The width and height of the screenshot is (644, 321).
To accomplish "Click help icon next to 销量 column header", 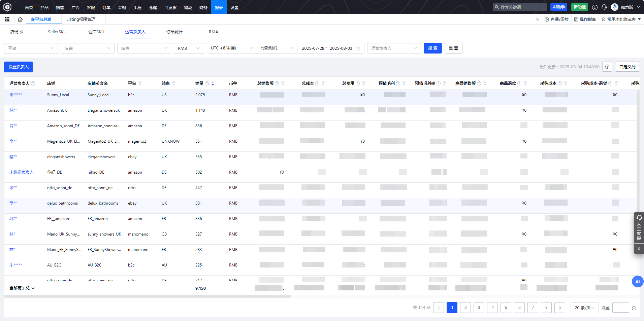I will click(207, 83).
